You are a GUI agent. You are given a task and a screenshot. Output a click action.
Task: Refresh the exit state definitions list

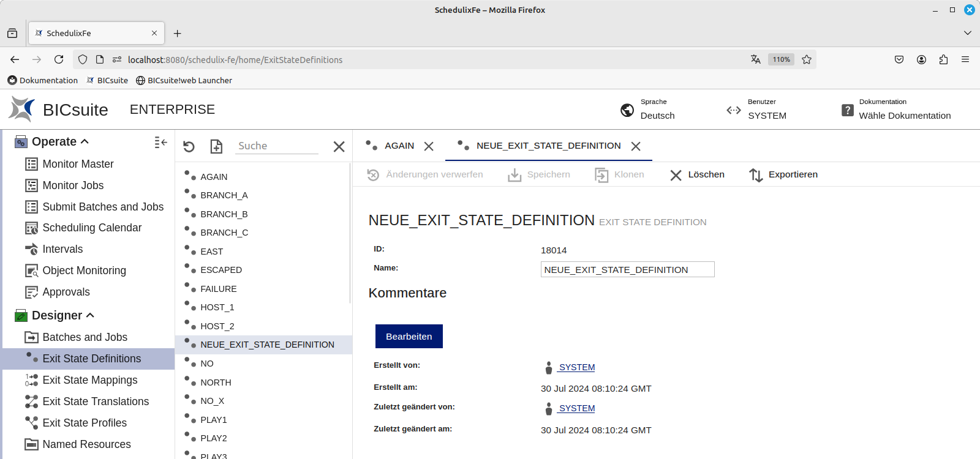pos(189,146)
